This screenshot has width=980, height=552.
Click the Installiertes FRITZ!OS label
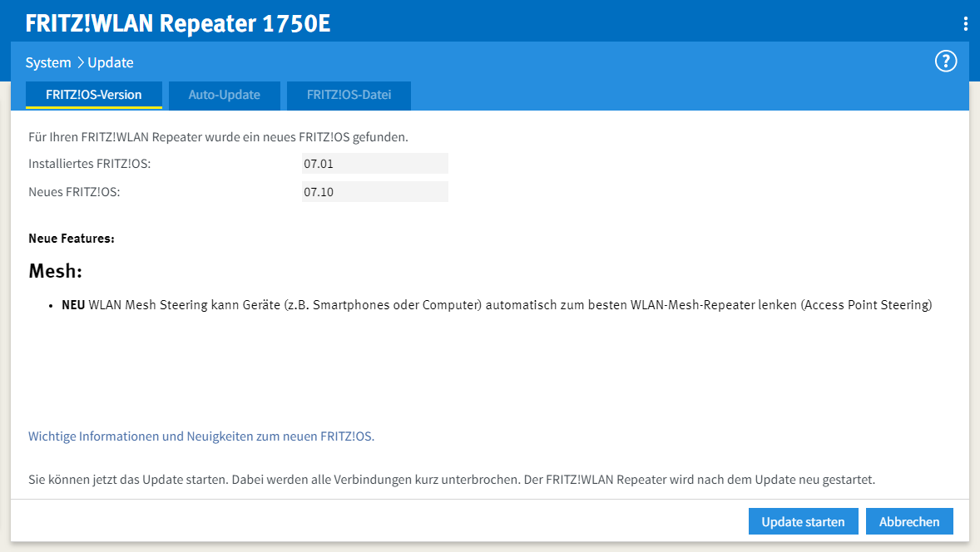tap(89, 164)
